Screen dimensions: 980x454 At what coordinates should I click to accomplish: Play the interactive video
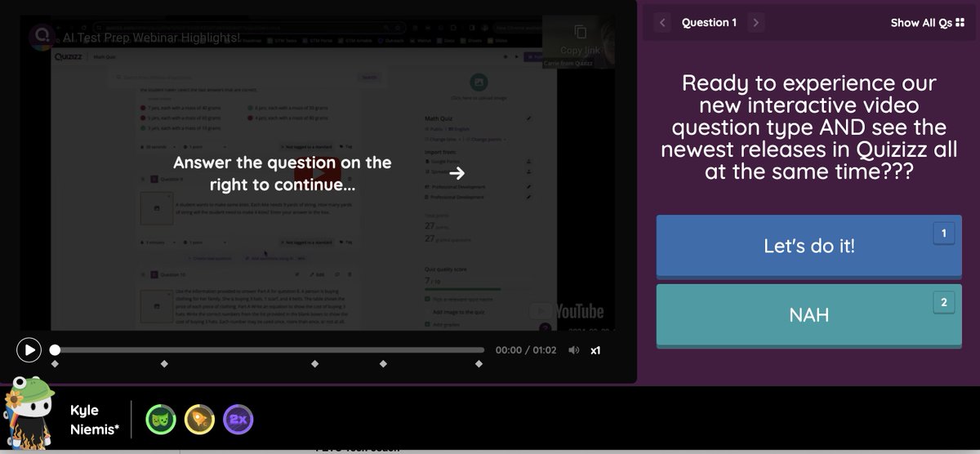(x=29, y=349)
